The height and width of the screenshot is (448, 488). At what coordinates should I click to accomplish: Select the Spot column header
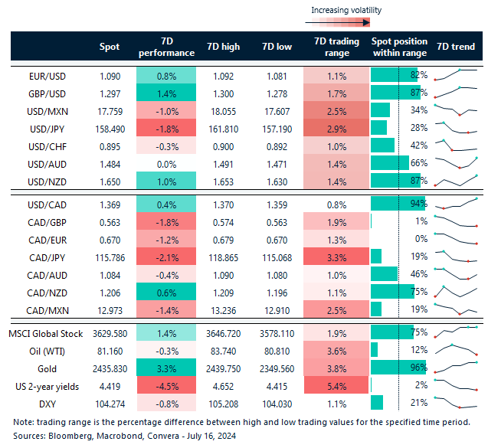click(110, 47)
